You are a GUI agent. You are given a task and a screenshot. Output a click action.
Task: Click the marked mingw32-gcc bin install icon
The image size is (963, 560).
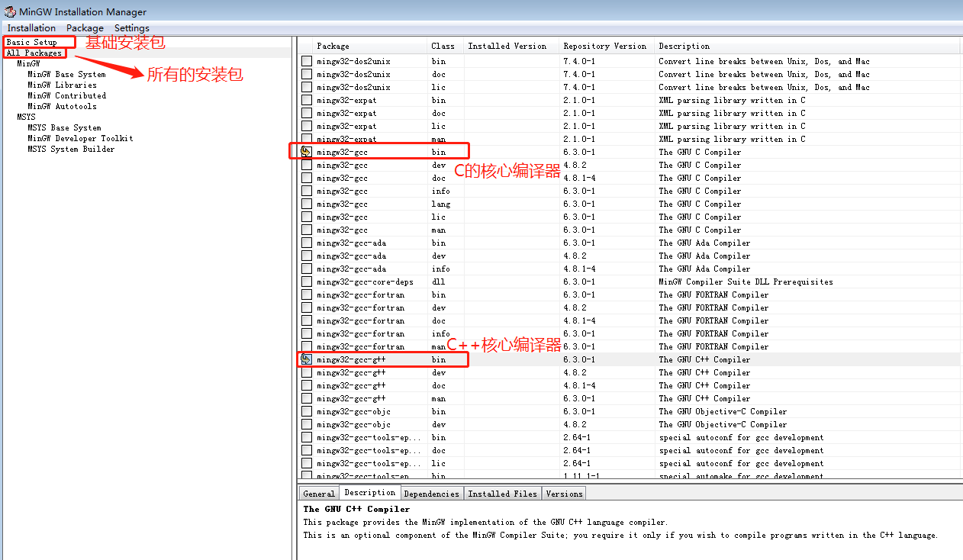[307, 152]
